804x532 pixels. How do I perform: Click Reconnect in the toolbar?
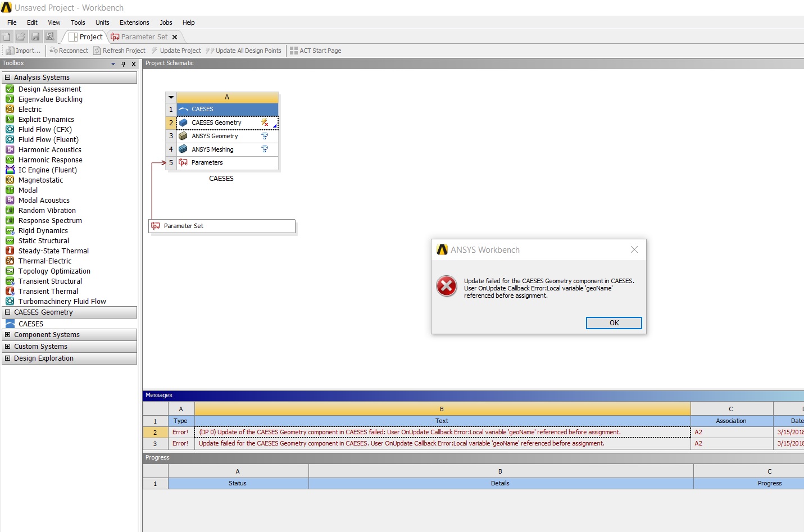click(x=69, y=51)
